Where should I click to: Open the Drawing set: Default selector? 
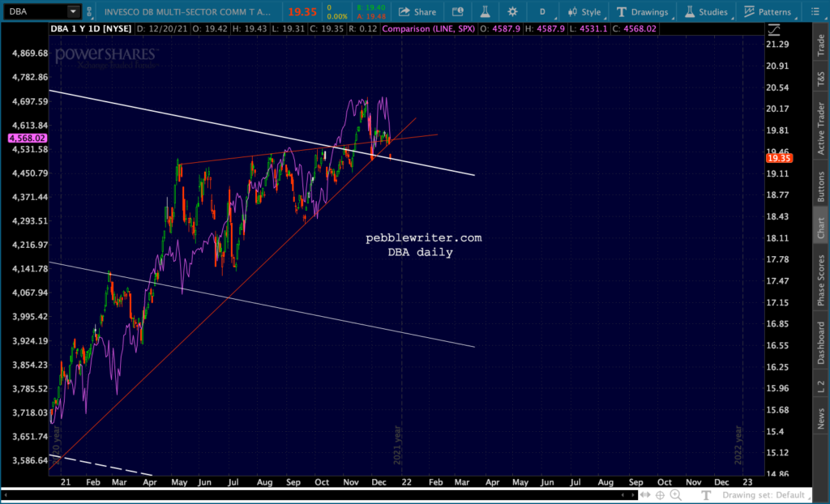coord(768,496)
